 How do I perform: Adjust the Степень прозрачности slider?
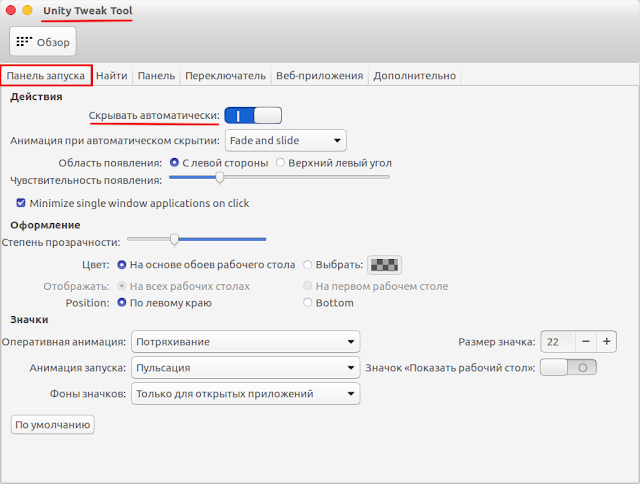pos(197,239)
